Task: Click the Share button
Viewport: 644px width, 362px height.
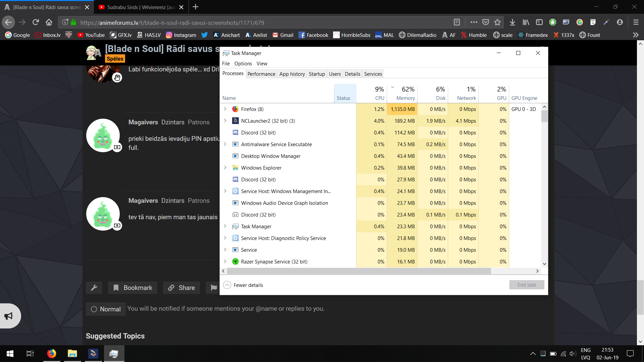Action: 181,288
